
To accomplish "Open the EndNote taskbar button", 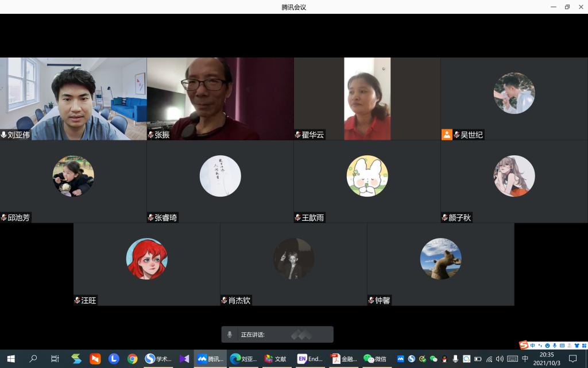I will coord(310,359).
